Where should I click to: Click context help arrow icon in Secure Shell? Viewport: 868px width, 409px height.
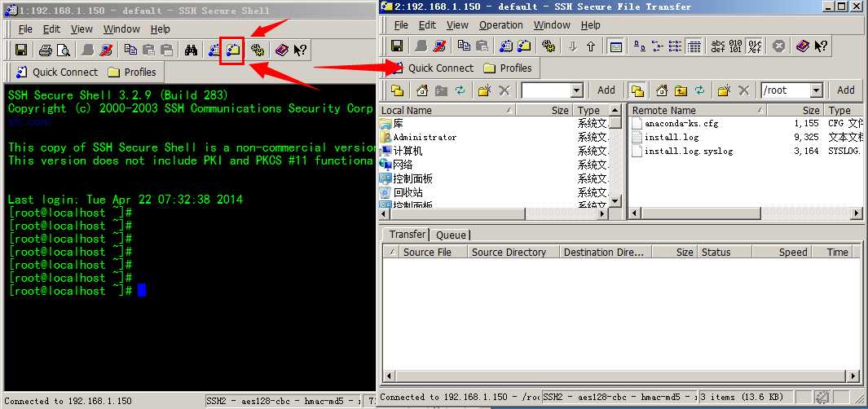300,51
